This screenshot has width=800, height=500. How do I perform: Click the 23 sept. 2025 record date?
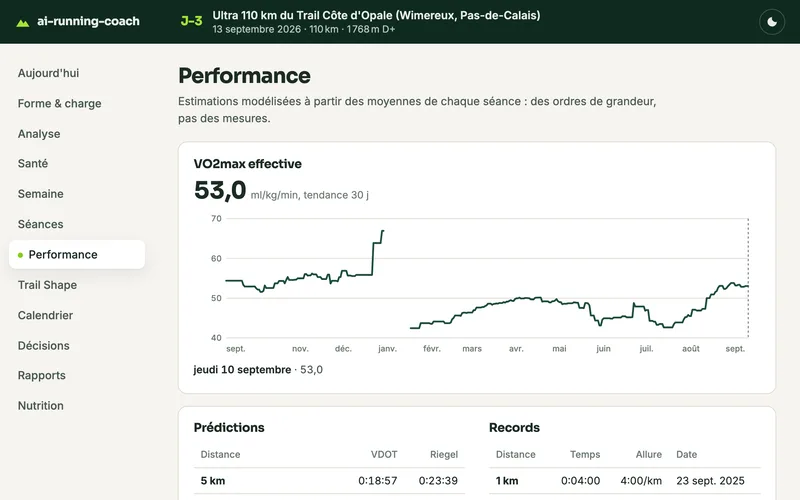(710, 481)
